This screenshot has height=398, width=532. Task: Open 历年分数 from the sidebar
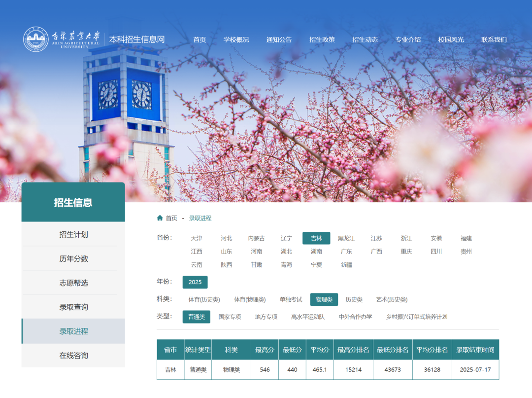click(x=73, y=258)
